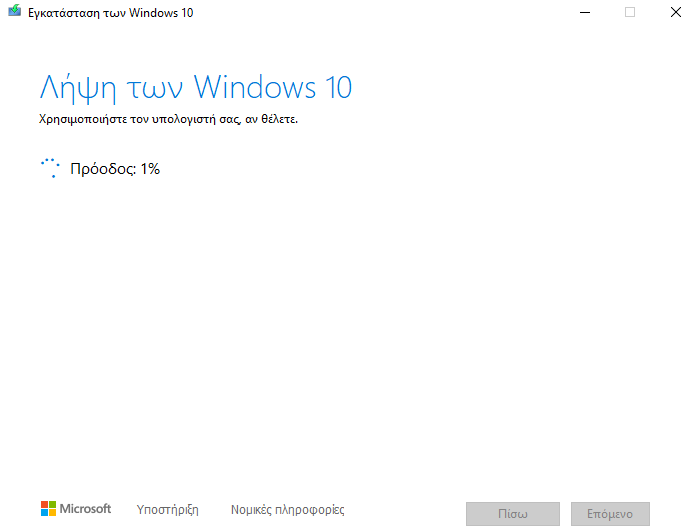Click the Microsoft logo in the footer

coord(76,508)
